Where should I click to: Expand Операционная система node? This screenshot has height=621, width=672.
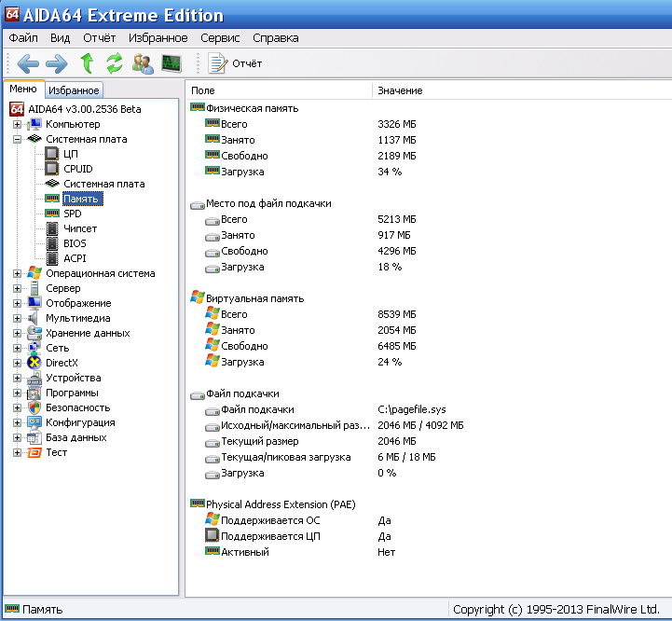click(17, 273)
